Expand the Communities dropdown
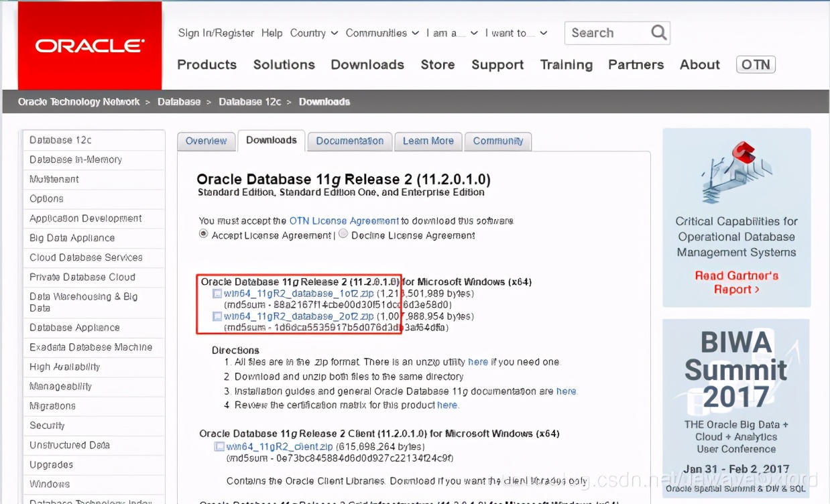830x504 pixels. click(382, 33)
